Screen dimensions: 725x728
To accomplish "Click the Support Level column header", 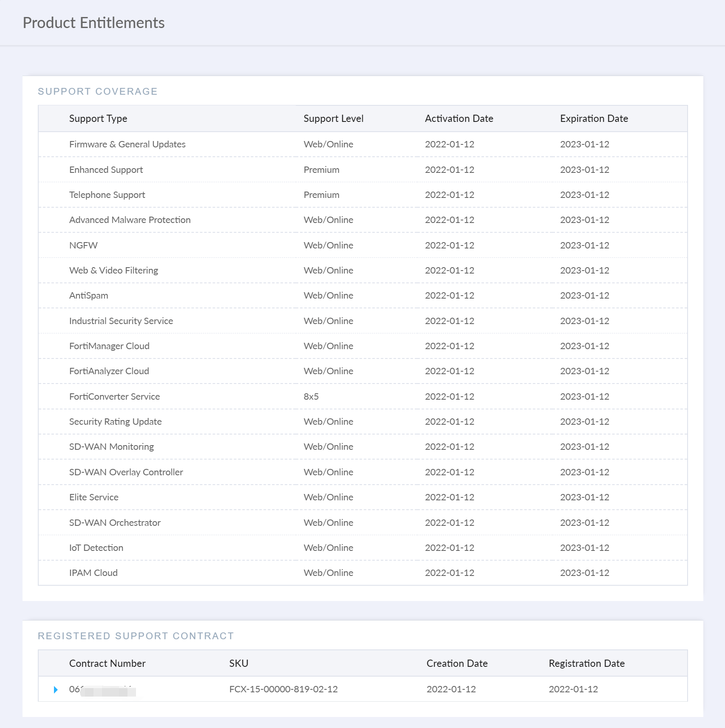I will click(333, 119).
